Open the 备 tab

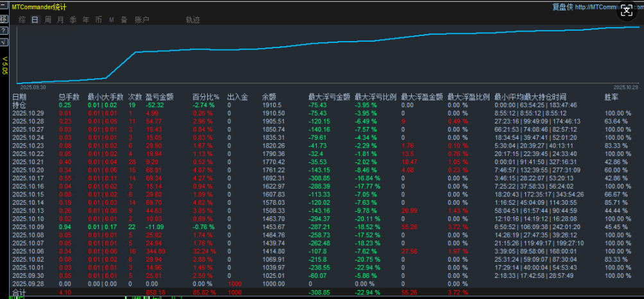(x=124, y=20)
